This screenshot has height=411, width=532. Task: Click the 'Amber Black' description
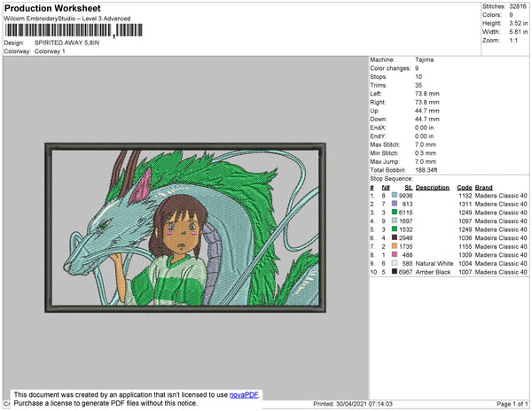pyautogui.click(x=433, y=272)
